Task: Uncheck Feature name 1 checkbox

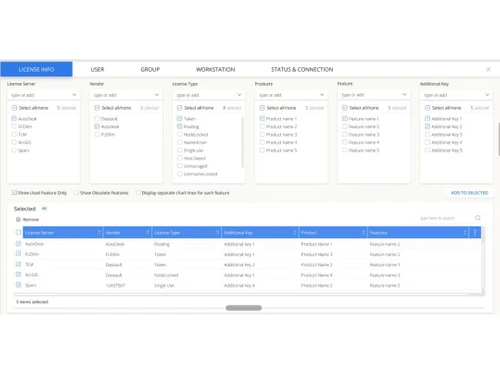Action: 345,119
